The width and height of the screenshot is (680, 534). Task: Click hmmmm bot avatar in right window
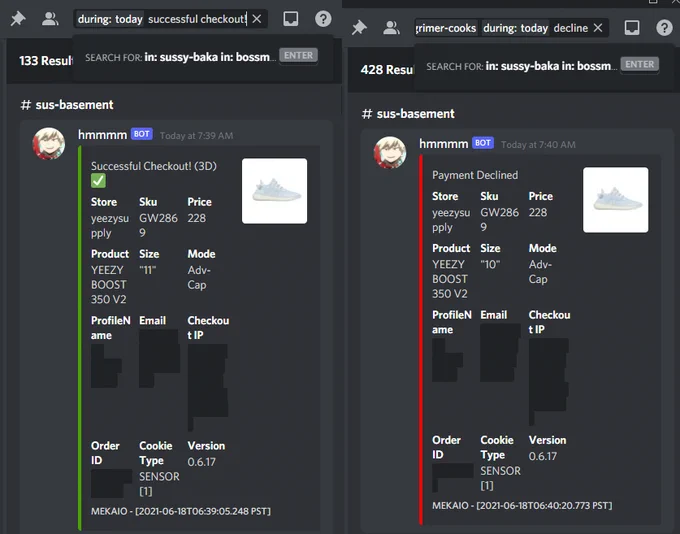tap(390, 152)
